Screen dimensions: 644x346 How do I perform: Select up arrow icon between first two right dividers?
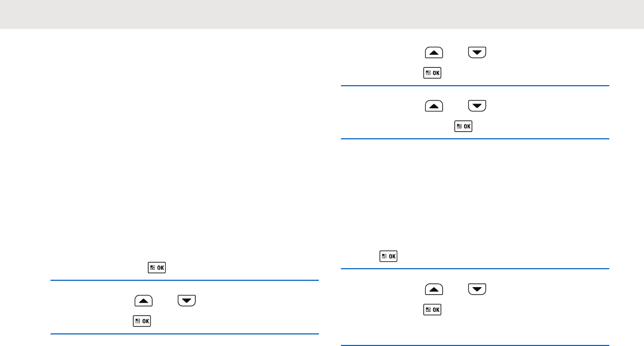(434, 106)
